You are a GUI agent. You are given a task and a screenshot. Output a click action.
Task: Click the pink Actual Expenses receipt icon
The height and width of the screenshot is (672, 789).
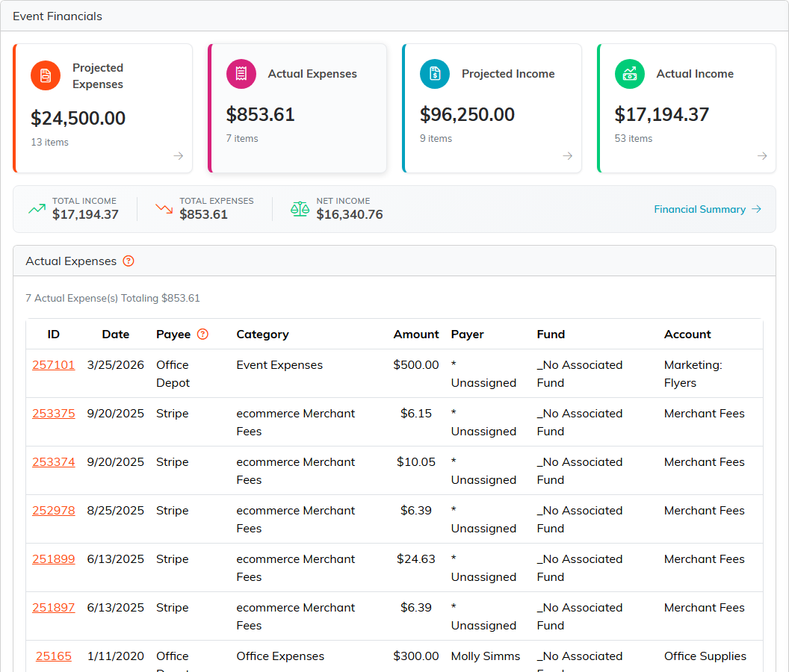[x=241, y=74]
